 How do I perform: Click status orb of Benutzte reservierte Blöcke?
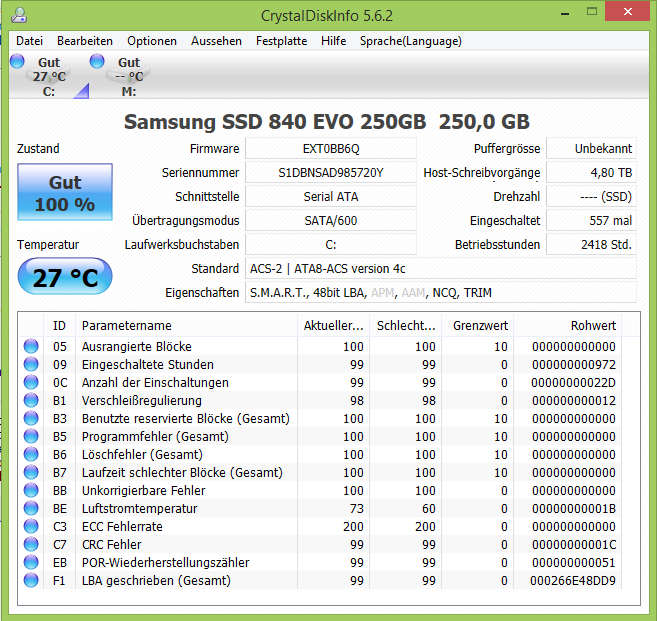coord(31,418)
